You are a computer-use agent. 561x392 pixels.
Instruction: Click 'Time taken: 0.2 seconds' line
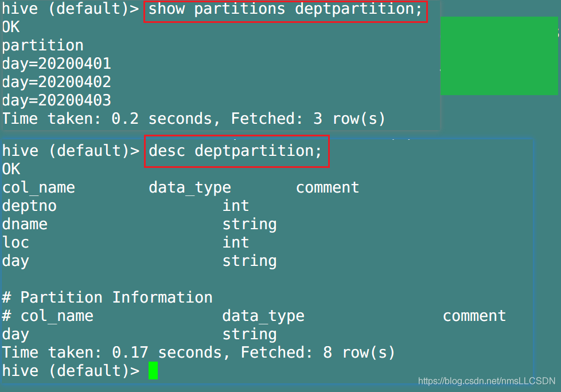[193, 119]
